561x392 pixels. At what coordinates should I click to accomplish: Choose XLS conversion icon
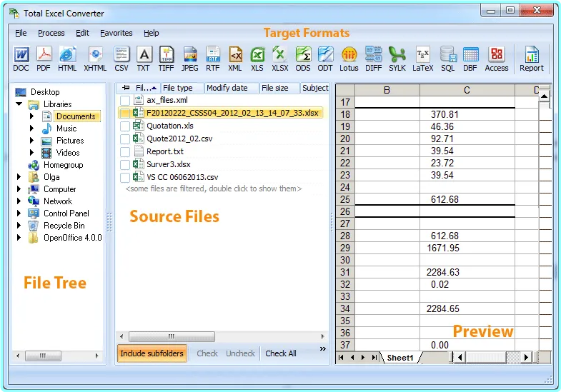coord(257,59)
